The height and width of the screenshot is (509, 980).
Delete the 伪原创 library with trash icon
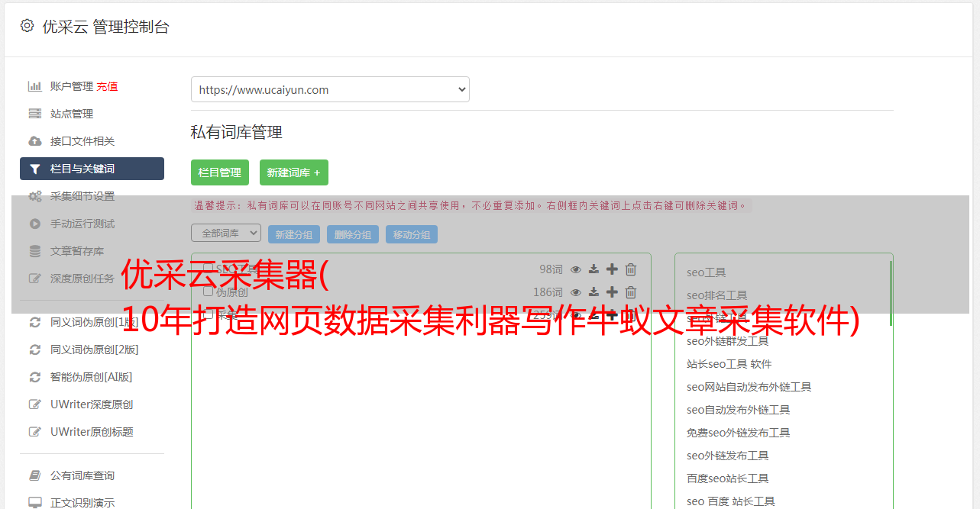[x=631, y=292]
